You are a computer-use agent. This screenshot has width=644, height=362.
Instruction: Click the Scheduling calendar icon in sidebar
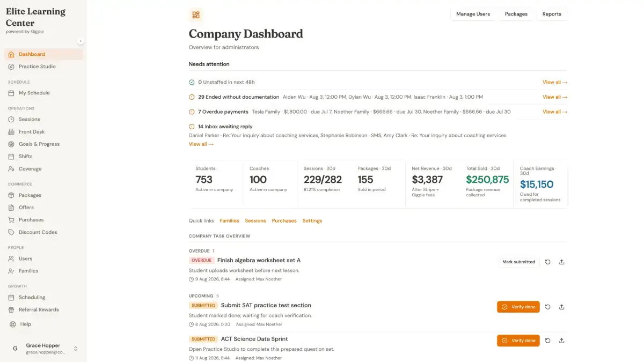click(11, 297)
